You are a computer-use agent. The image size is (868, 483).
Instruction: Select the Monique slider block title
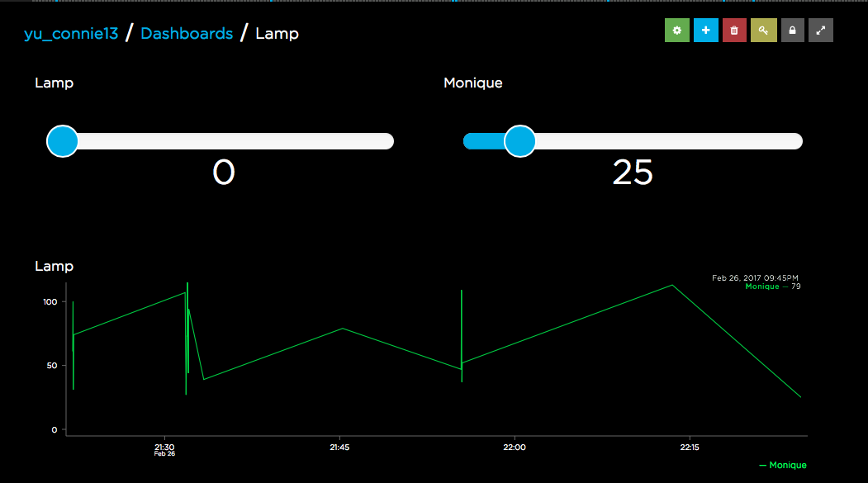(473, 83)
